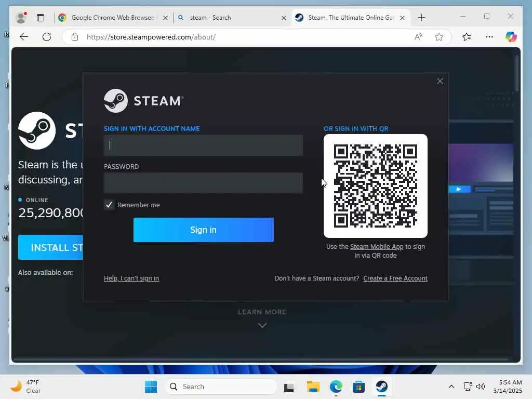The width and height of the screenshot is (532, 399).
Task: Focus the account name input field
Action: click(203, 145)
